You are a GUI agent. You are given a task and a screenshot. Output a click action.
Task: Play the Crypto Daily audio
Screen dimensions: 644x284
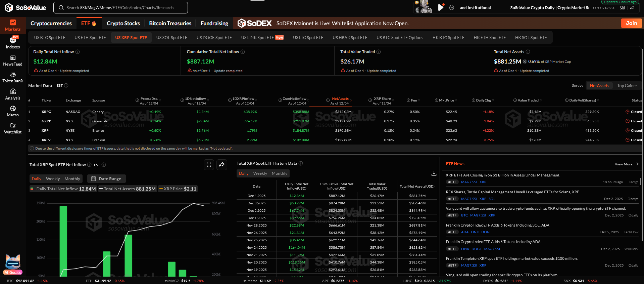pos(441,7)
